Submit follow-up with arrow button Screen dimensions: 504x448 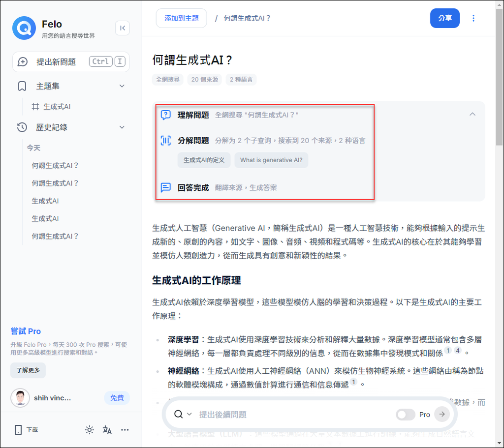pyautogui.click(x=442, y=414)
